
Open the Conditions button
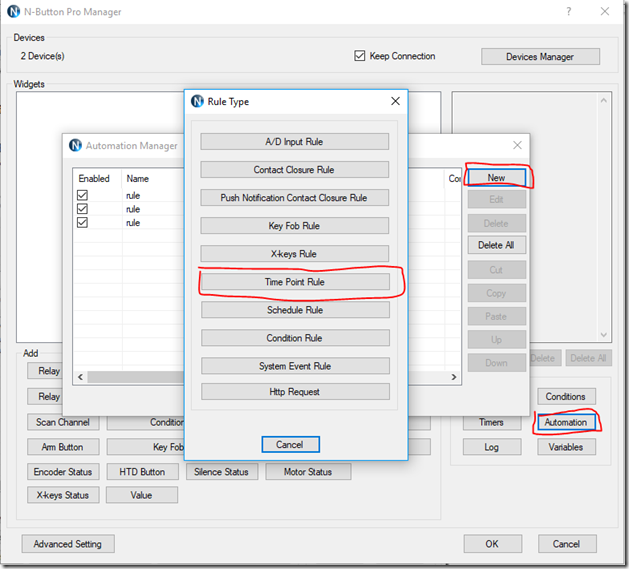pos(566,396)
